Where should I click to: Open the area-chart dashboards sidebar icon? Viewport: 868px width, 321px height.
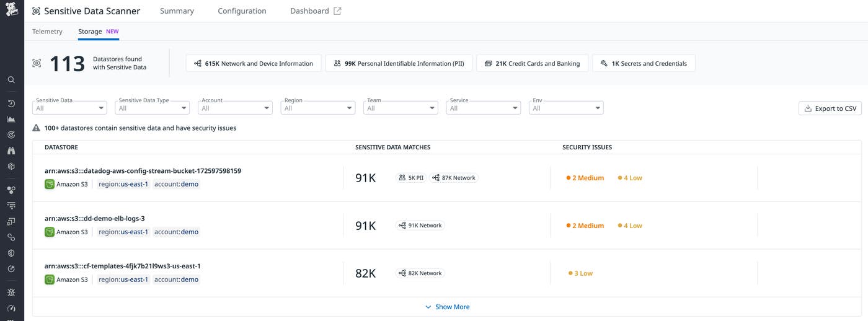point(11,119)
